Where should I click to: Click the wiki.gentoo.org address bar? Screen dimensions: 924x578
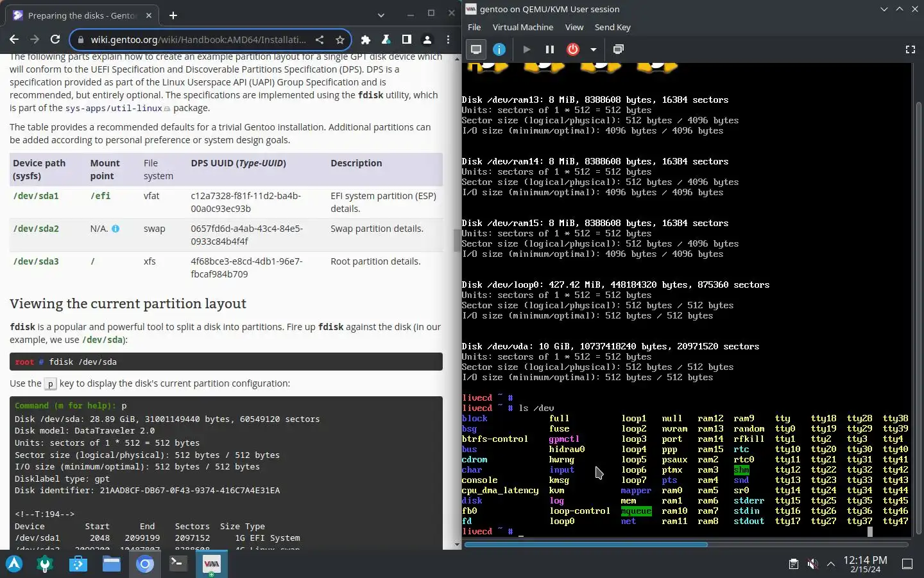coord(199,40)
